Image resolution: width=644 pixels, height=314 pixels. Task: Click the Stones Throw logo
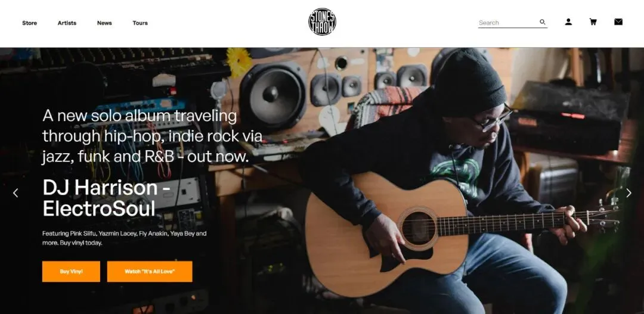[322, 22]
